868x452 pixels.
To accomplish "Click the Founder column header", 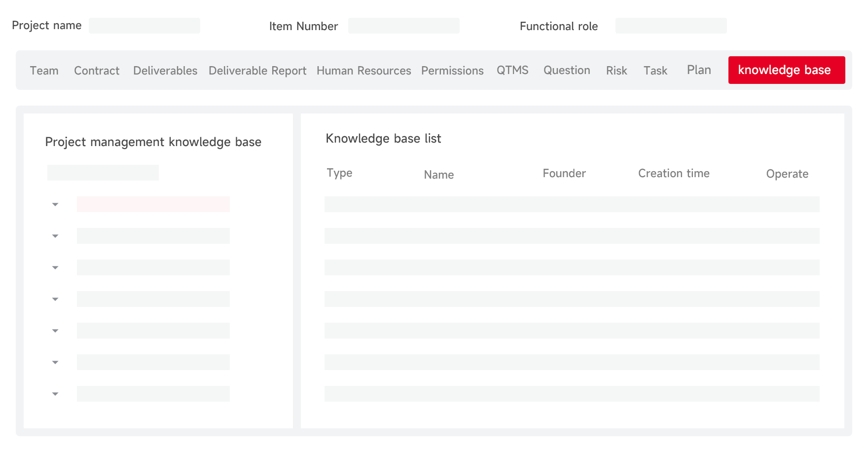I will click(x=564, y=173).
